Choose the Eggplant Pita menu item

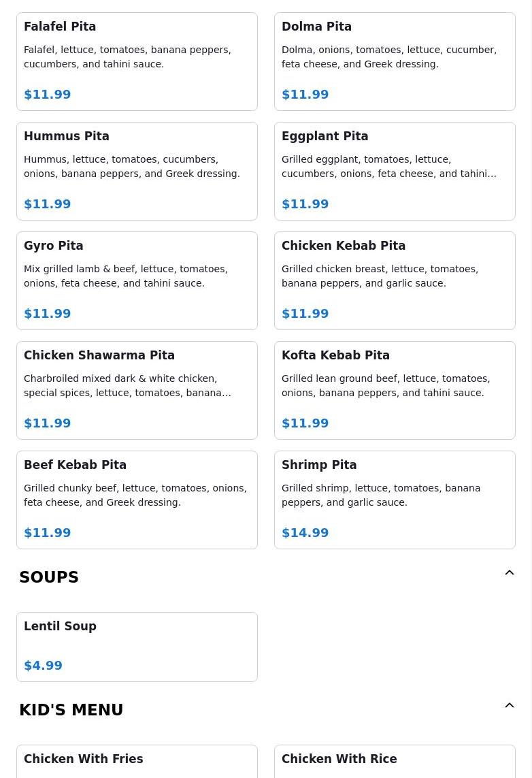coord(395,171)
